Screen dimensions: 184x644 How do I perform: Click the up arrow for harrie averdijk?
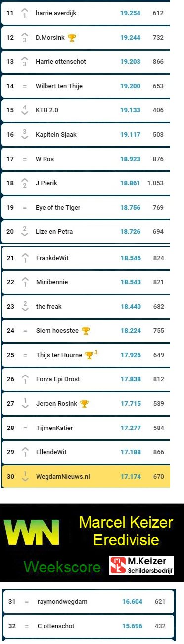(x=25, y=10)
